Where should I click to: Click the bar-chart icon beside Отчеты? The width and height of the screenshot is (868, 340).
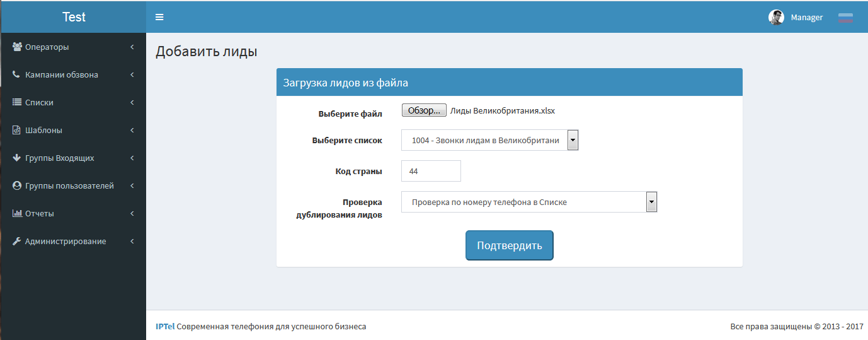17,213
